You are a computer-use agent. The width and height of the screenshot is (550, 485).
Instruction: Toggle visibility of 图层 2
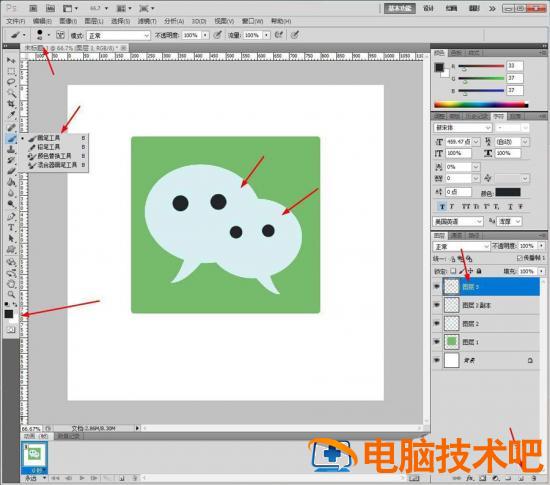(x=437, y=323)
